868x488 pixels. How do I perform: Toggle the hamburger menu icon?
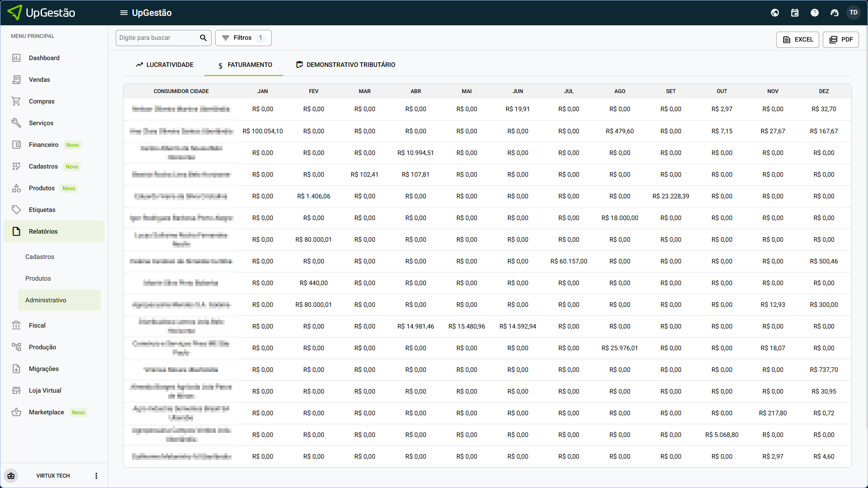123,13
